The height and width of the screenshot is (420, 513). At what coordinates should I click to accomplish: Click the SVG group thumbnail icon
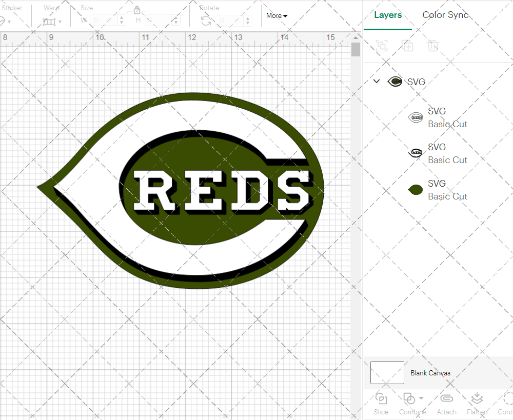click(395, 82)
